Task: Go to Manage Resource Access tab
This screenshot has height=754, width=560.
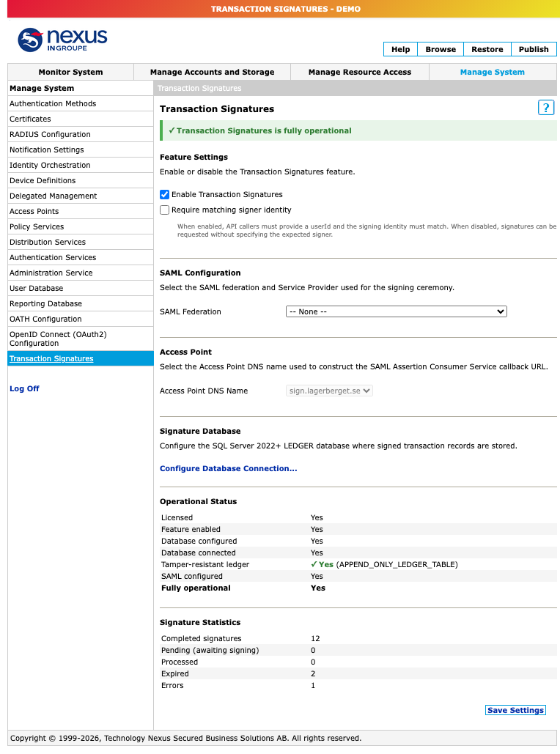Action: (x=360, y=72)
